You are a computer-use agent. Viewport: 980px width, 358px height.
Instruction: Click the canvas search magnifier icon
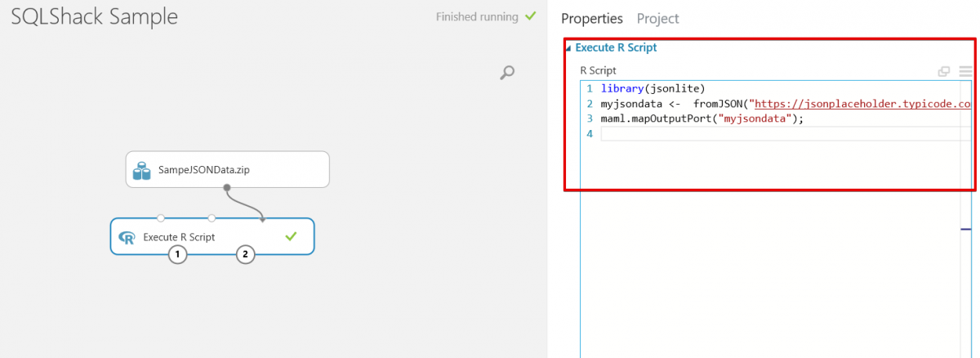tap(507, 74)
